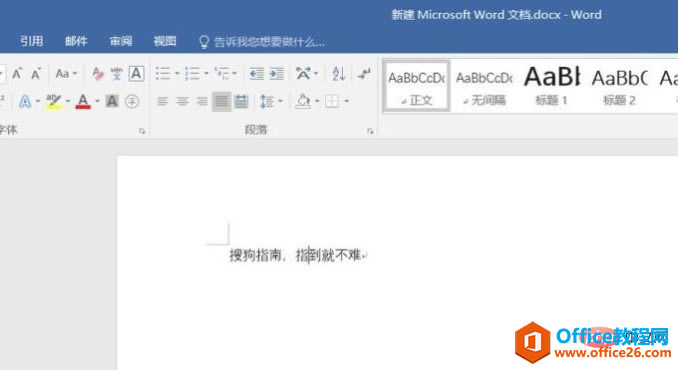Apply the red font color button
The width and height of the screenshot is (678, 370).
point(83,102)
